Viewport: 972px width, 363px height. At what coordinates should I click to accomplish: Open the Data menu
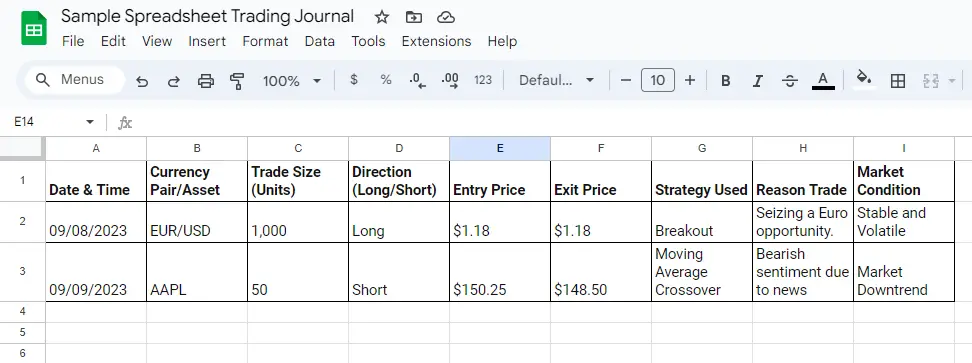pos(320,42)
